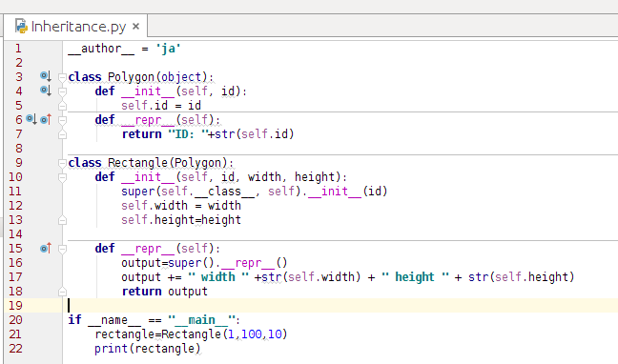Click fold end marker on line 5
Image resolution: width=618 pixels, height=364 pixels.
pyautogui.click(x=62, y=106)
